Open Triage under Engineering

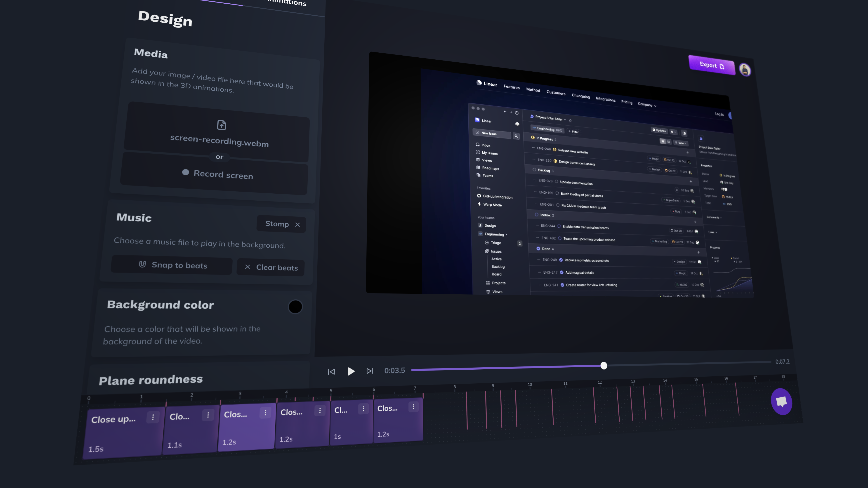[x=493, y=243]
